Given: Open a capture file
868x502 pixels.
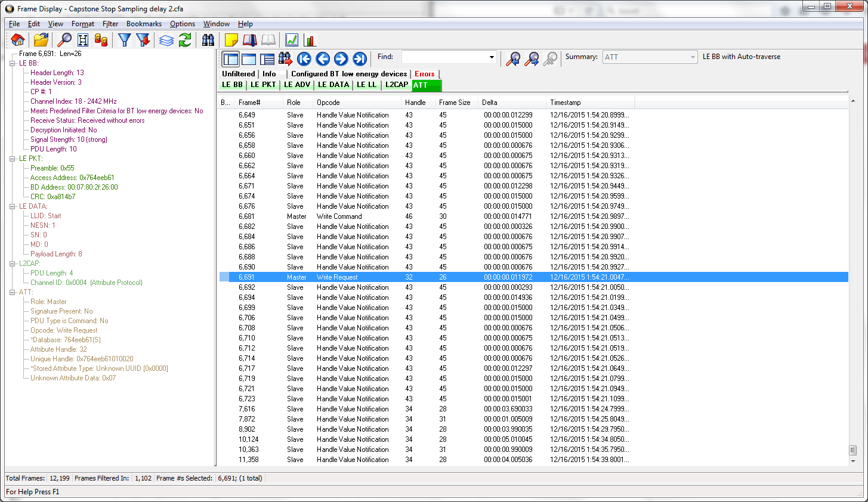Looking at the screenshot, I should [40, 40].
